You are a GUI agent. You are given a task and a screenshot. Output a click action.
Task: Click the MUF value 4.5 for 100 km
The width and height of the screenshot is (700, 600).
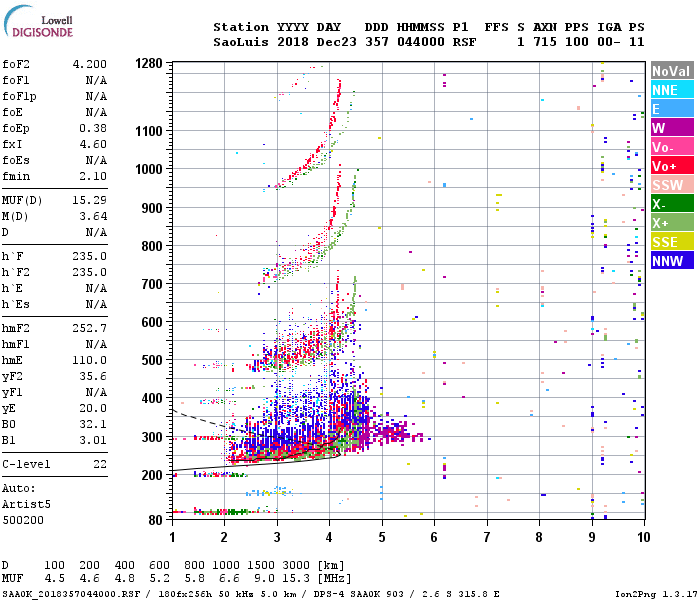coord(54,579)
